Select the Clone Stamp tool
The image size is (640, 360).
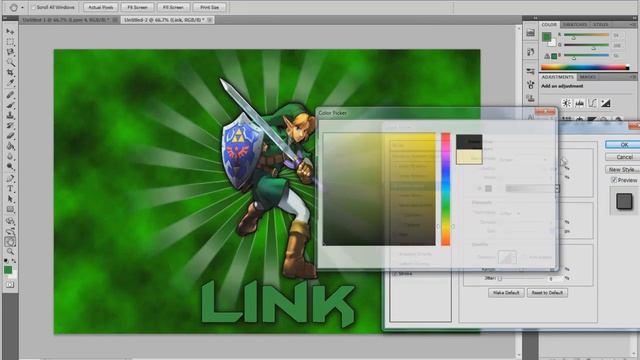tap(10, 115)
